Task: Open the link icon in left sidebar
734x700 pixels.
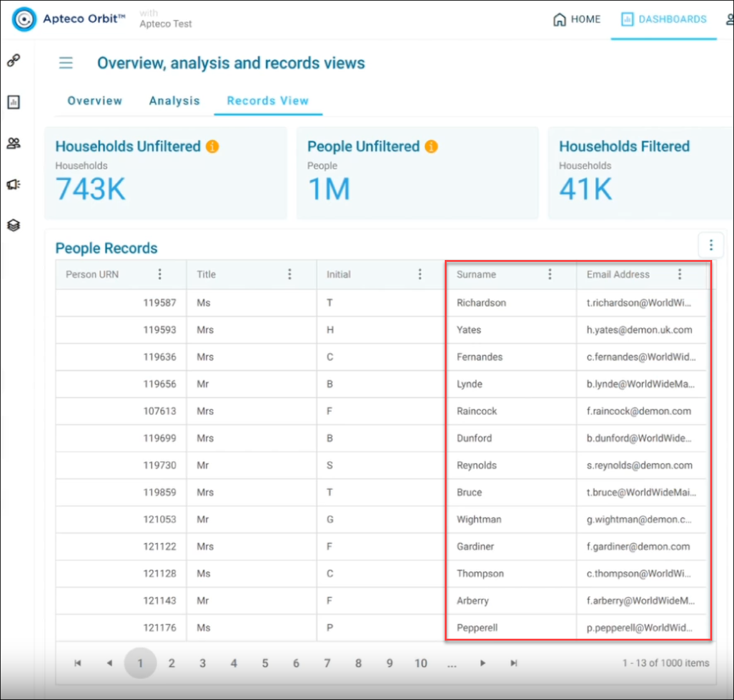Action: tap(14, 61)
